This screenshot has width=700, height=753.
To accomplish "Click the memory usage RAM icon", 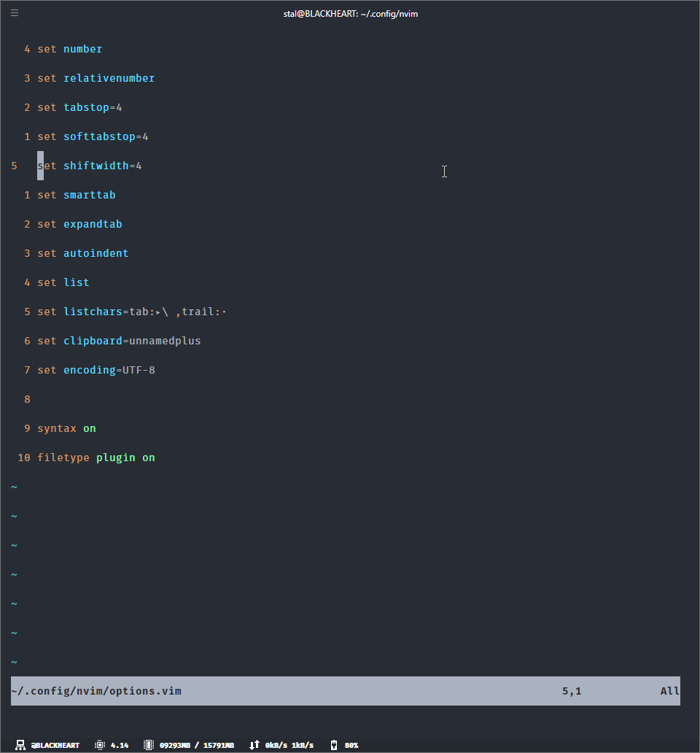I will click(x=149, y=745).
